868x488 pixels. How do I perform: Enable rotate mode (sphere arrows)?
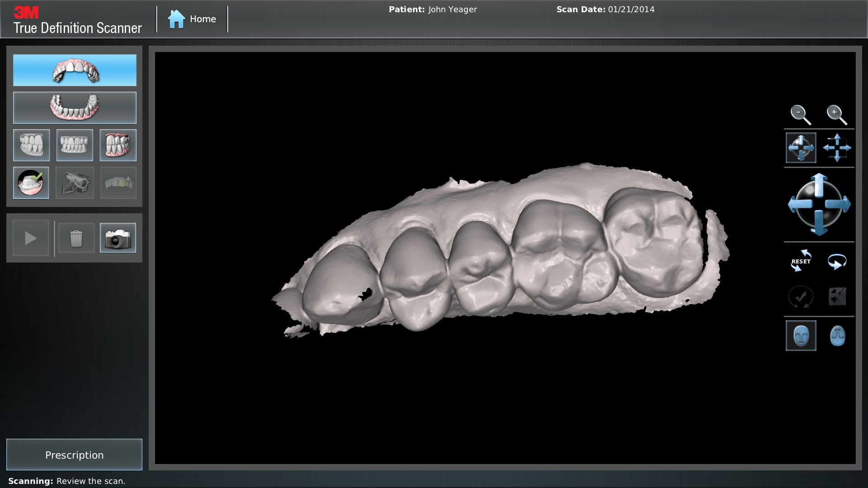pos(801,148)
